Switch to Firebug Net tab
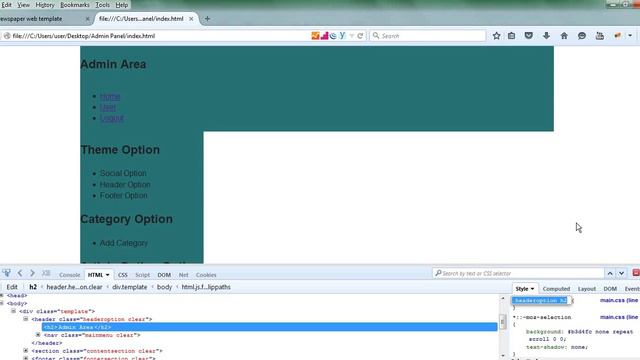The image size is (640, 360). [x=183, y=275]
